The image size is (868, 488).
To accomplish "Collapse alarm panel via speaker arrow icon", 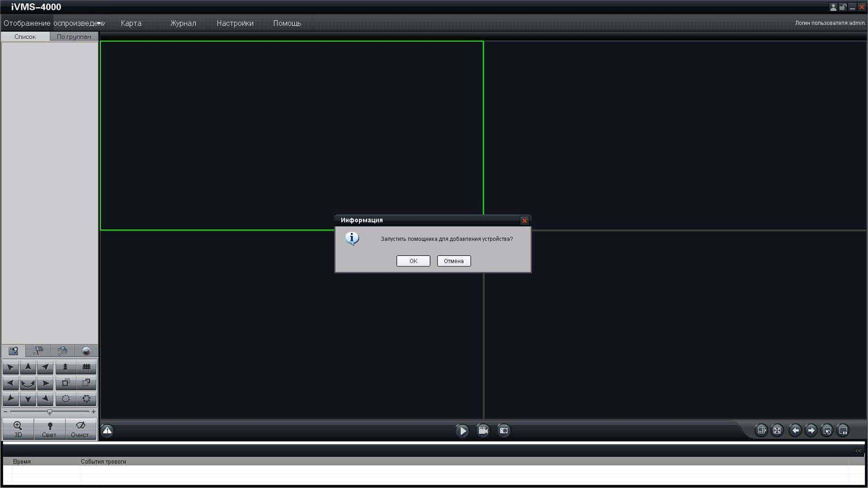I will [x=859, y=450].
